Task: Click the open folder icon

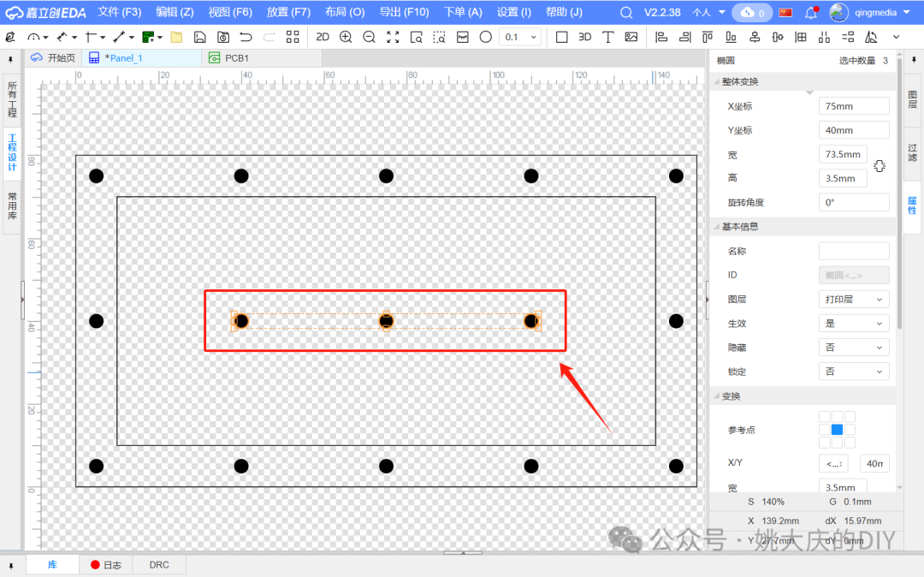Action: click(x=176, y=37)
